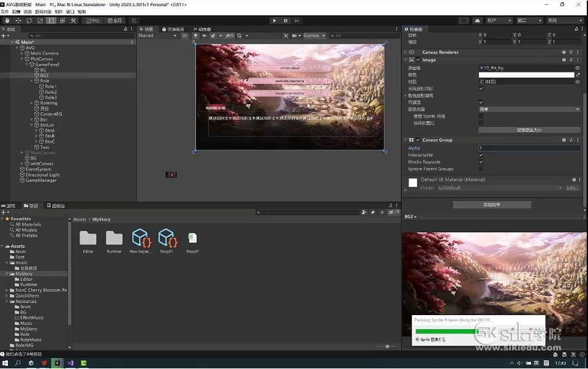Viewport: 588px width, 369px height.
Task: Open Canvas Group component options menu
Action: 578,140
